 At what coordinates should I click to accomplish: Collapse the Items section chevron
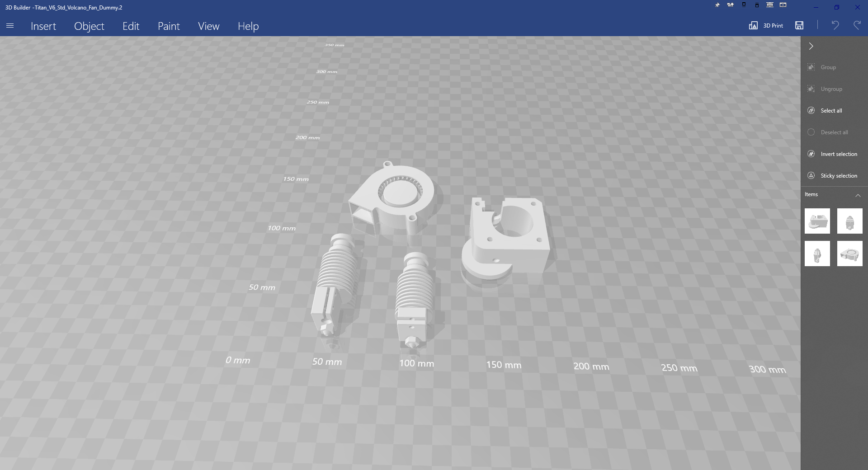click(x=858, y=195)
